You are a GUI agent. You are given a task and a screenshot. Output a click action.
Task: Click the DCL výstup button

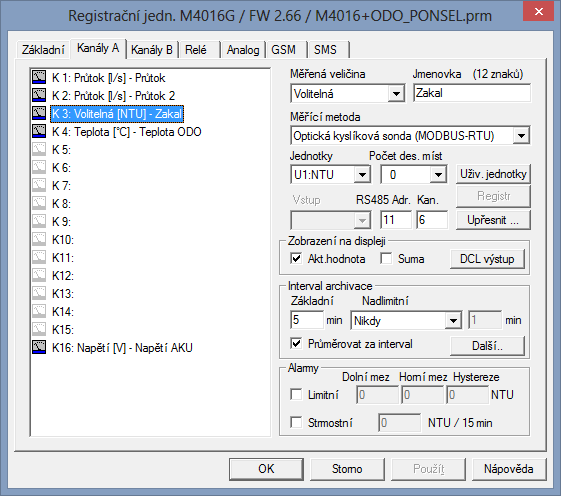point(487,259)
